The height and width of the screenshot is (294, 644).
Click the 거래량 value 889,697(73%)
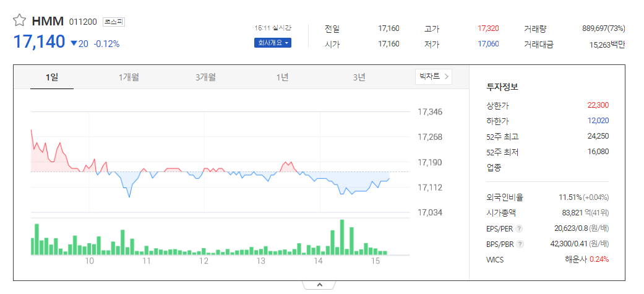point(604,28)
